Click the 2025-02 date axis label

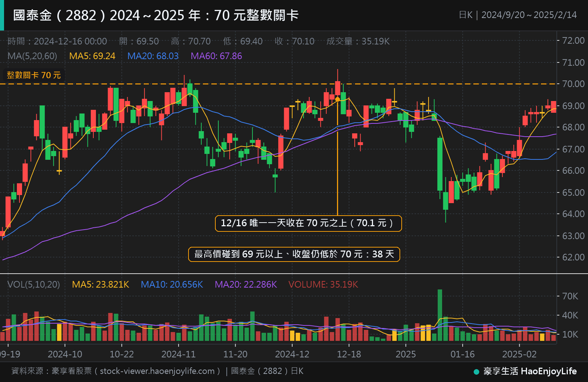[x=519, y=354]
